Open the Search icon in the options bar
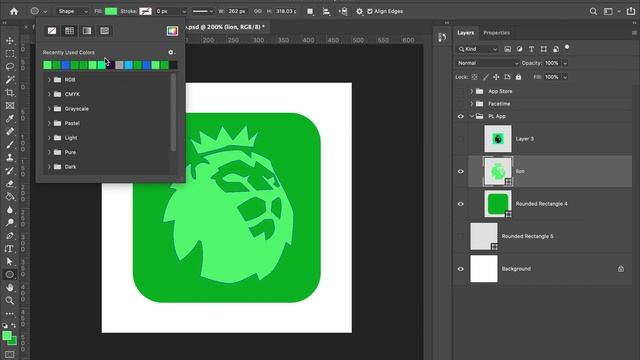This screenshot has width=640, height=360. coord(593,11)
